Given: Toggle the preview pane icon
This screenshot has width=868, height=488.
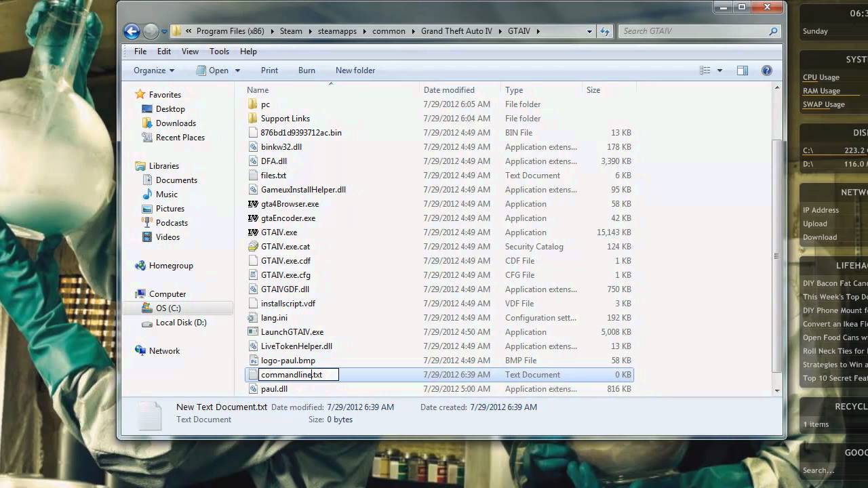Looking at the screenshot, I should [743, 70].
